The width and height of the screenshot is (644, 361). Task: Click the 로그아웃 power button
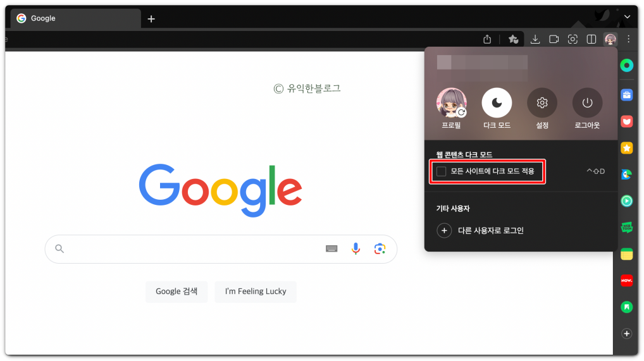pyautogui.click(x=587, y=102)
